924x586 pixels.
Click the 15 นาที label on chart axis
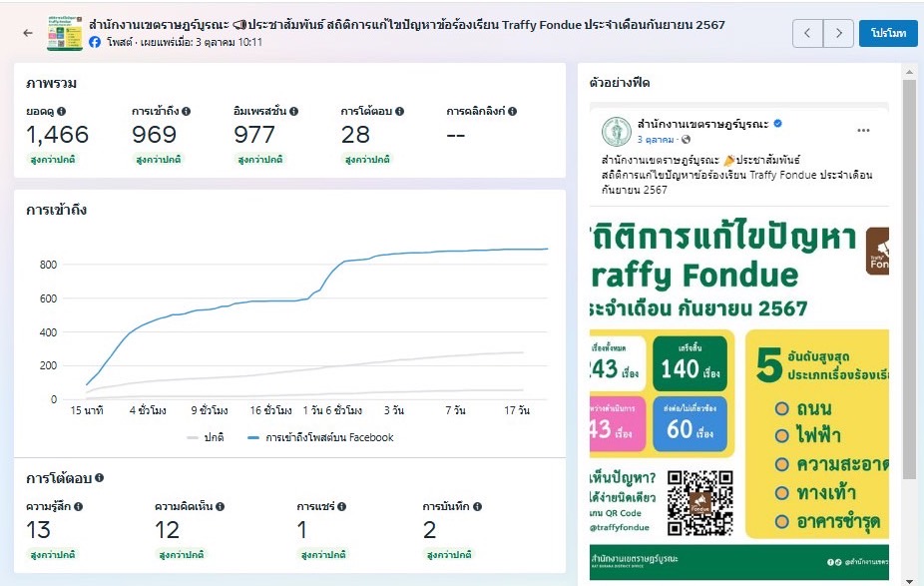[87, 410]
